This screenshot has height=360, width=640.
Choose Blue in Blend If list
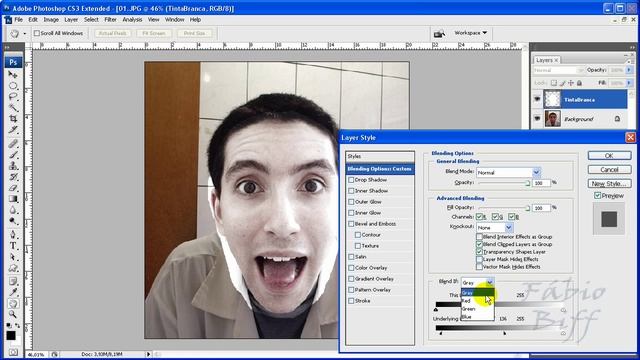click(x=478, y=317)
